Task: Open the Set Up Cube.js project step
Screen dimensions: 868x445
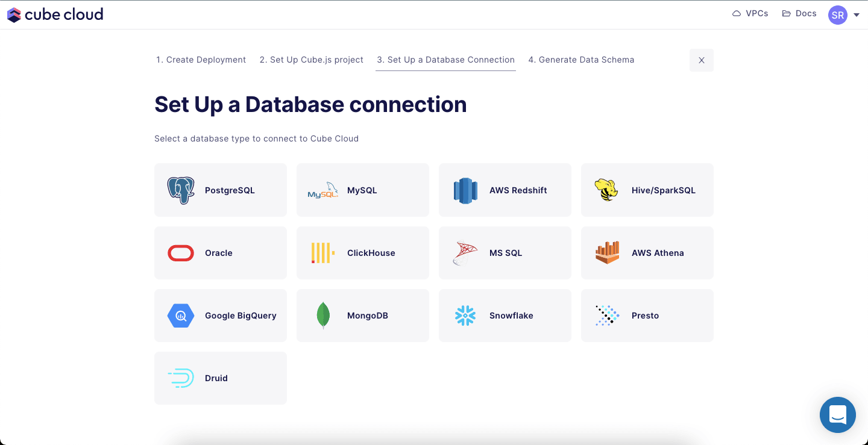Action: pyautogui.click(x=311, y=60)
